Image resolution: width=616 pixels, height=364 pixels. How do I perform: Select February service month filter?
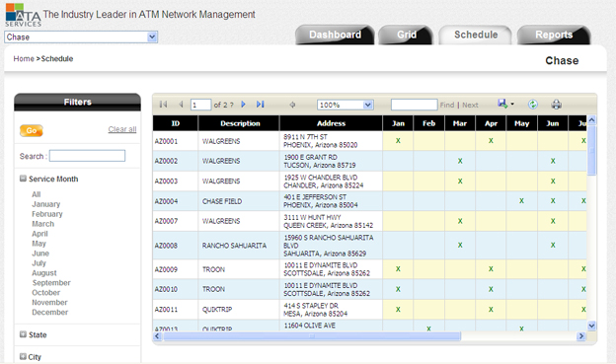47,214
